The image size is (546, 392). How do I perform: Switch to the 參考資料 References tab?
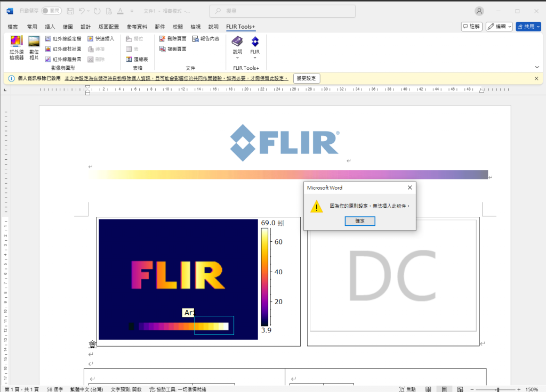[137, 27]
